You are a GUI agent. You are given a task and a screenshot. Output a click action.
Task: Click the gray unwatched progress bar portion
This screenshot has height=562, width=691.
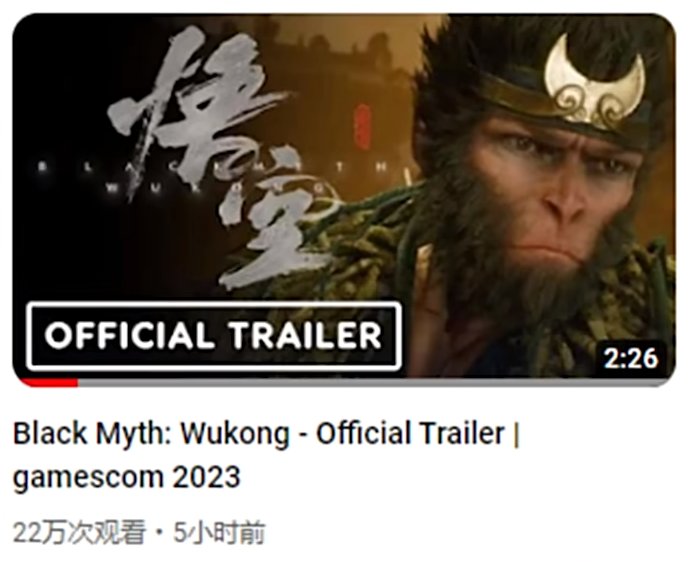tap(375, 382)
